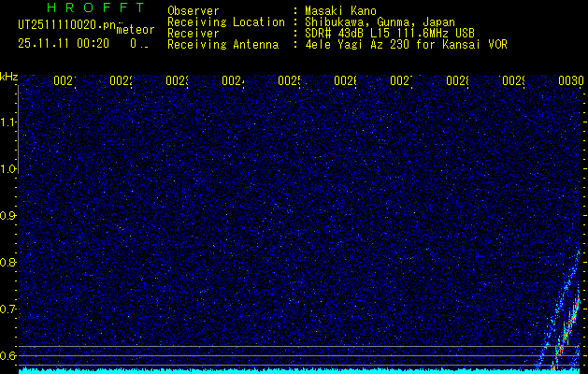The height and width of the screenshot is (374, 588).
Task: Click the 1.1 kHz frequency axis label
Action: 8,122
